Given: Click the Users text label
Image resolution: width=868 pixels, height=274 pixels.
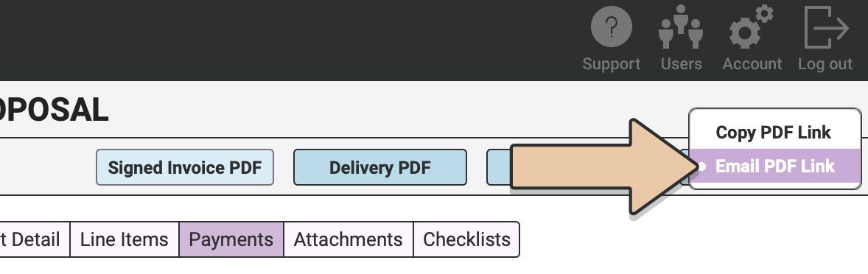Looking at the screenshot, I should [x=681, y=64].
